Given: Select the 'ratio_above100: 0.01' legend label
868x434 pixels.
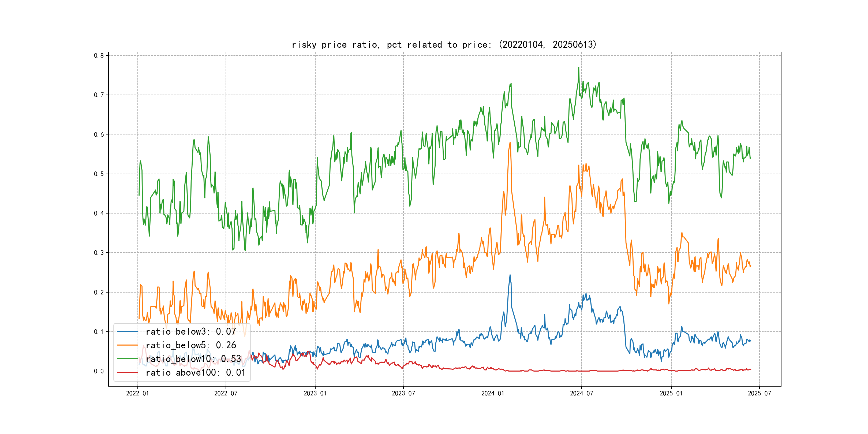Looking at the screenshot, I should point(196,372).
